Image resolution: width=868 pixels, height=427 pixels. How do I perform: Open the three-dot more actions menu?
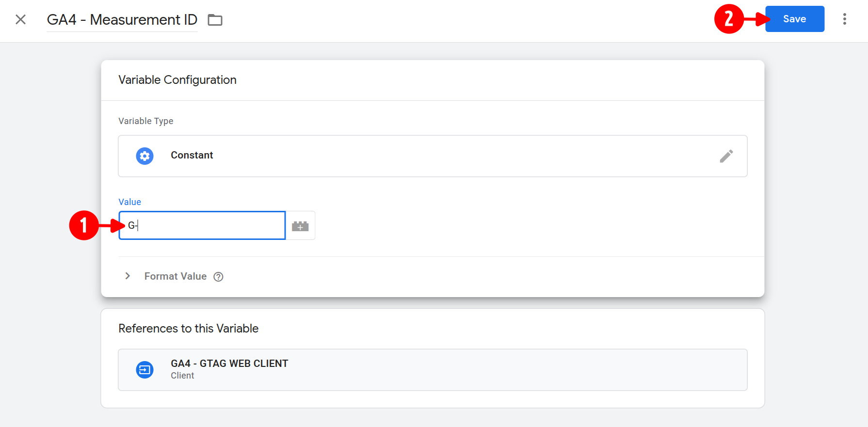844,19
